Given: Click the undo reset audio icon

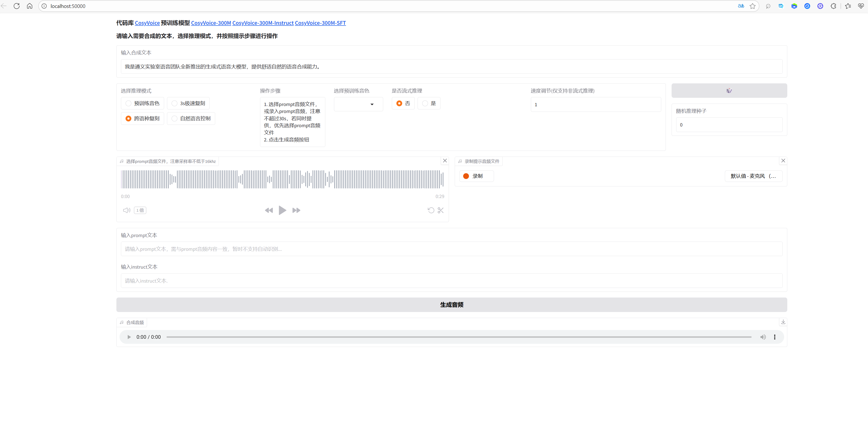Looking at the screenshot, I should coord(431,210).
